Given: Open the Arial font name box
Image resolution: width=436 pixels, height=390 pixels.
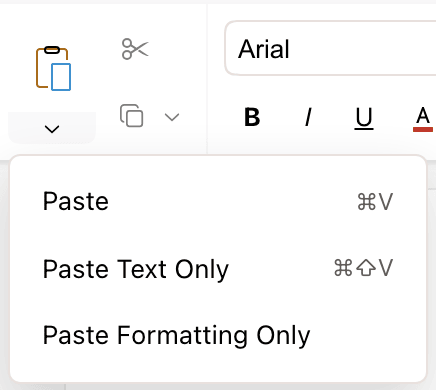Looking at the screenshot, I should pyautogui.click(x=330, y=48).
